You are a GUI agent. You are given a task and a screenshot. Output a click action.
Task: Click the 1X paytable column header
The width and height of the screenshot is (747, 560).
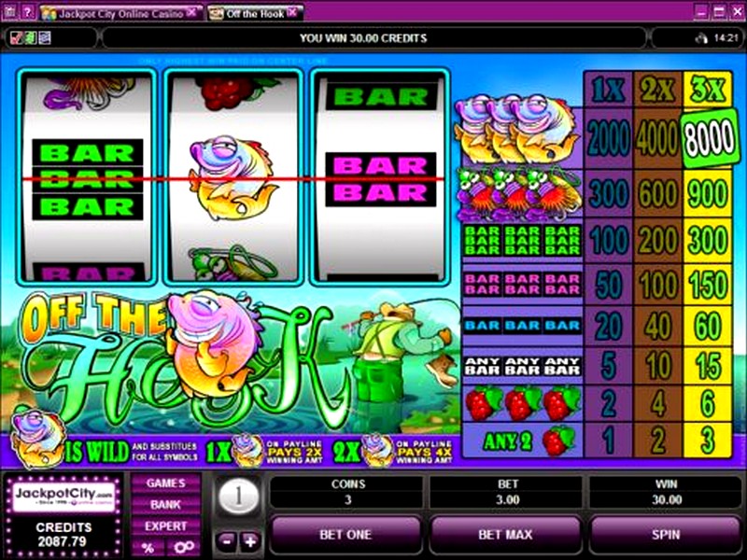tap(609, 90)
